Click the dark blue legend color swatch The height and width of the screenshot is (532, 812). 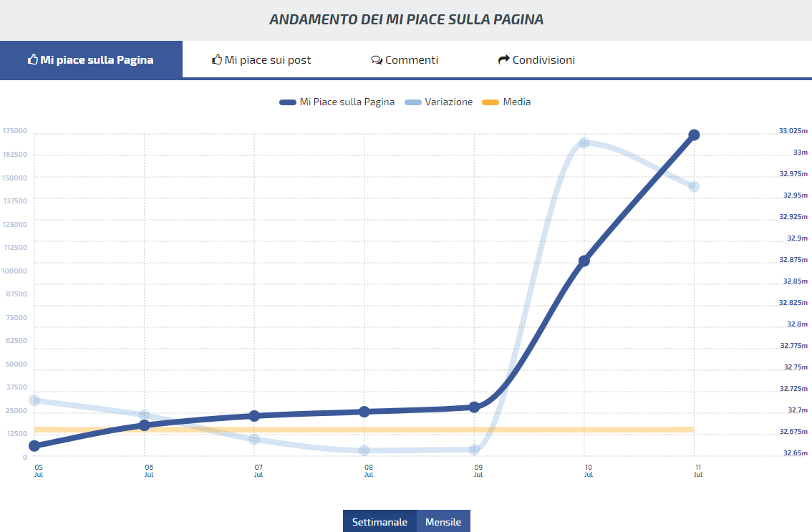[288, 102]
